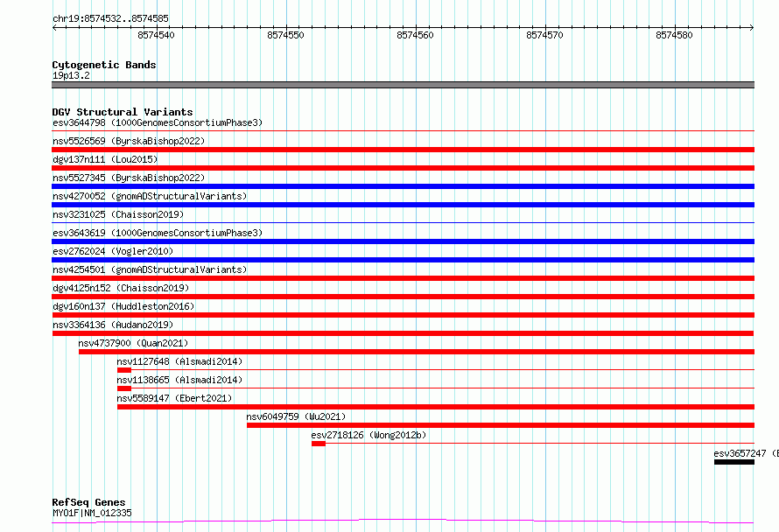This screenshot has width=779, height=532.
Task: Select dgv160n137 Huddleston2016 variant
Action: pyautogui.click(x=123, y=306)
